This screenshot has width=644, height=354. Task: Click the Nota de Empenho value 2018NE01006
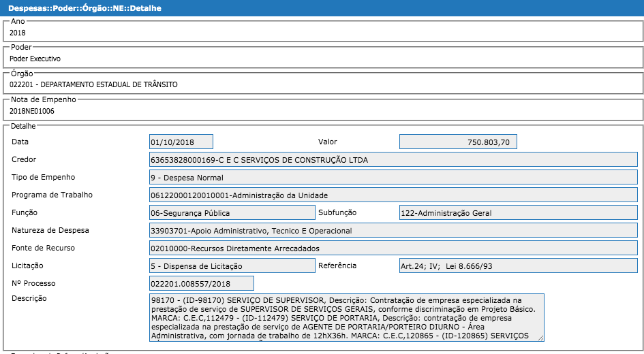[32, 111]
